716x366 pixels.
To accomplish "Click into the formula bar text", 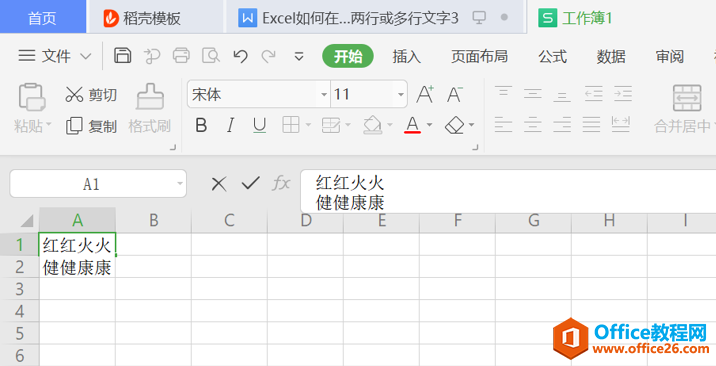I will pyautogui.click(x=350, y=193).
